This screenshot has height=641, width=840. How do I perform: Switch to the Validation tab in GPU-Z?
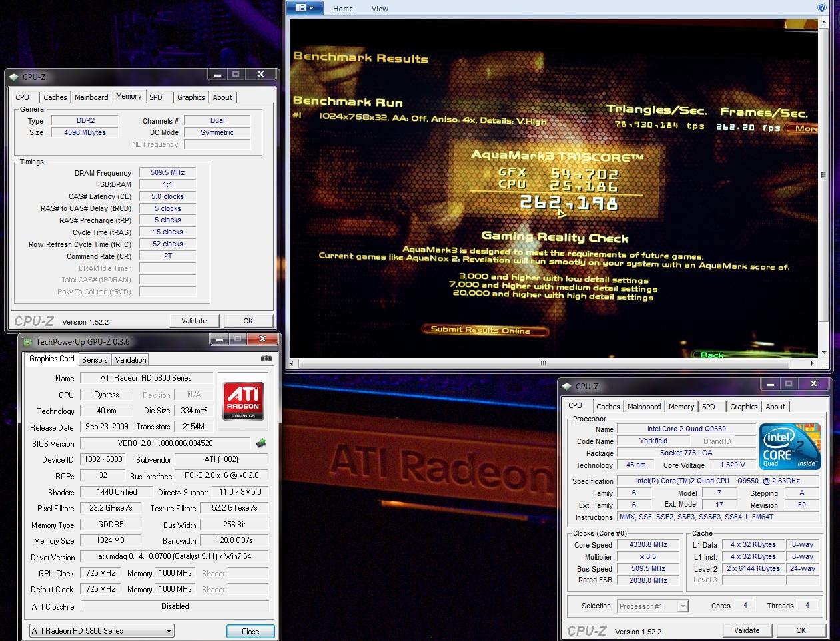pos(131,360)
